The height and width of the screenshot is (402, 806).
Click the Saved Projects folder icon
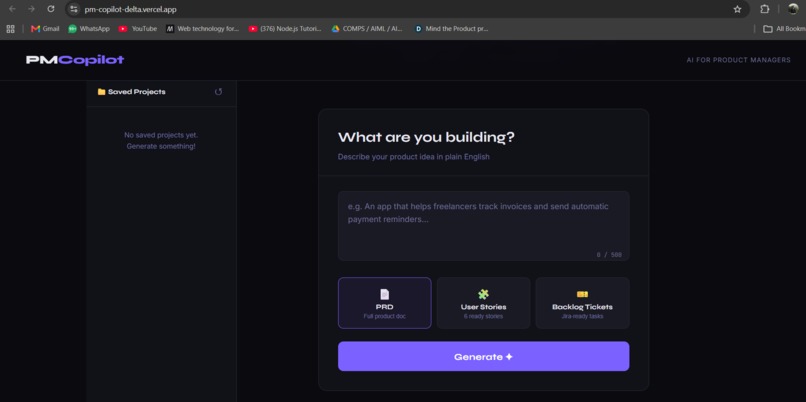(101, 92)
